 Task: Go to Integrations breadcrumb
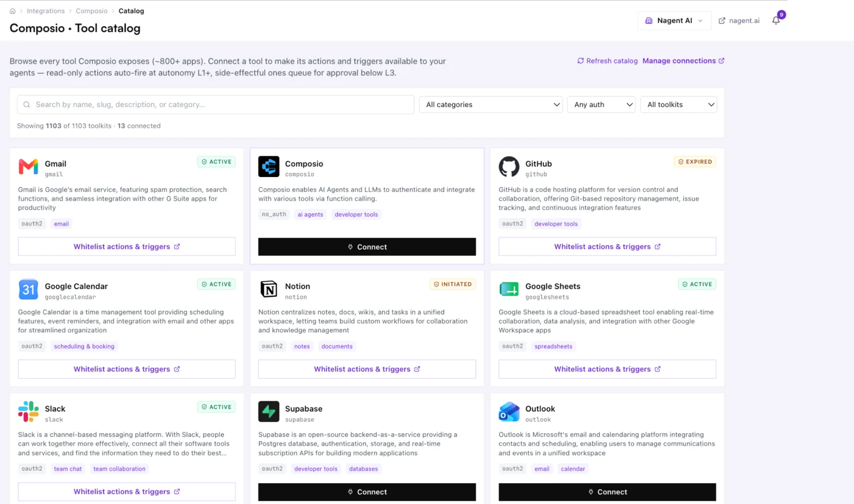tap(46, 11)
